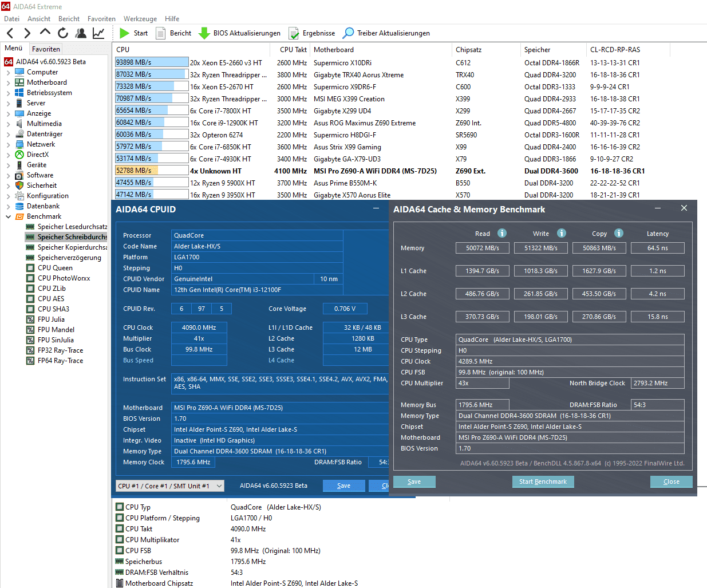Click the Refresh toolbar icon
This screenshot has width=707, height=588.
pyautogui.click(x=63, y=33)
